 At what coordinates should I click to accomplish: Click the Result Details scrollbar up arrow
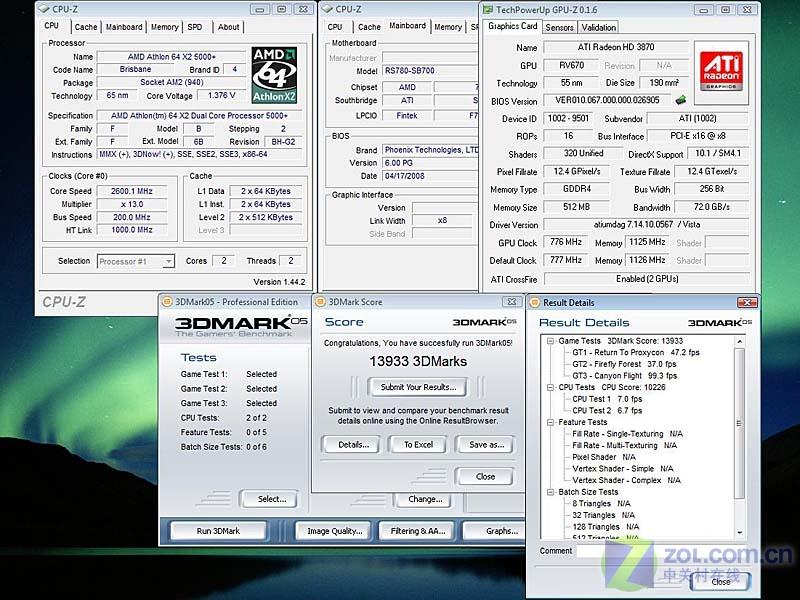tap(740, 341)
